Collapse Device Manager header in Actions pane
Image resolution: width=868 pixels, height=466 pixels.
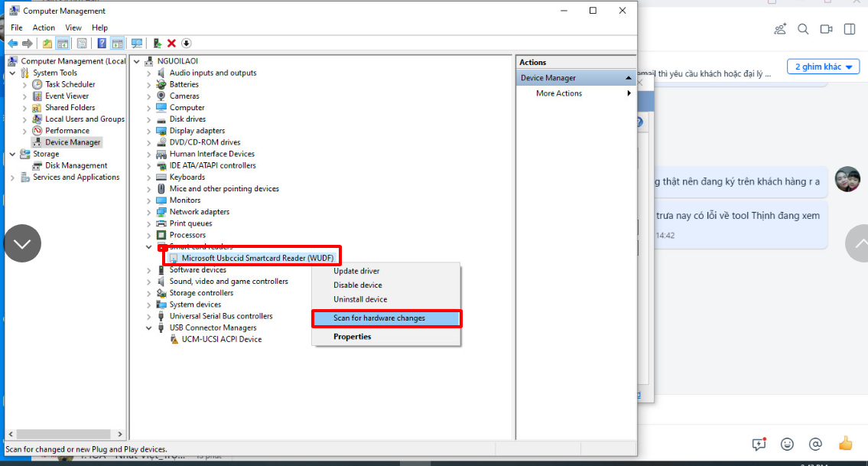point(628,78)
